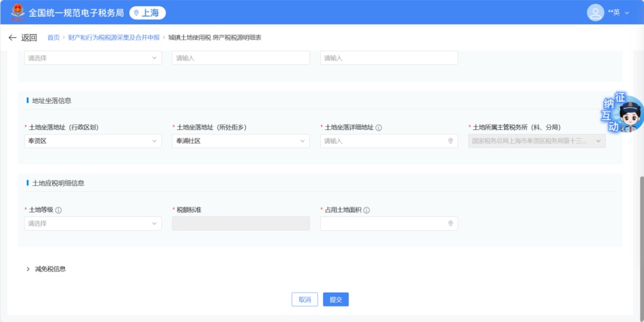Click info icon beside 土地等级
The width and height of the screenshot is (644, 322).
click(x=58, y=210)
